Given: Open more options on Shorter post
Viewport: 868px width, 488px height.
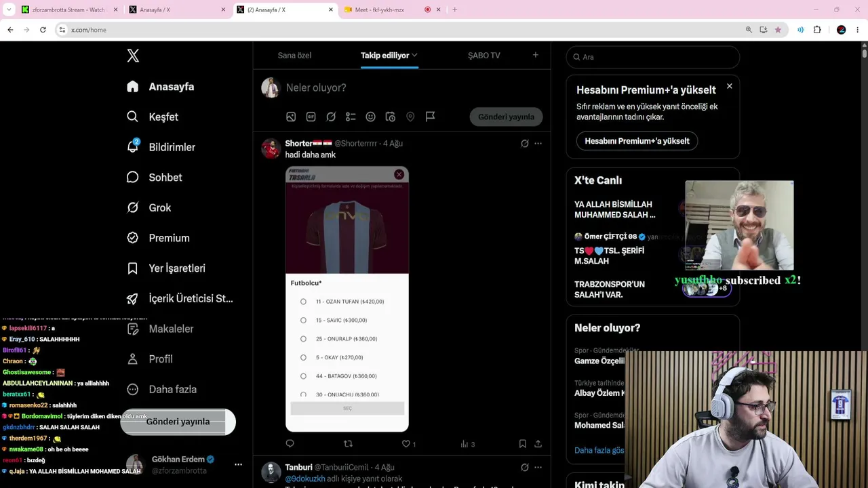Looking at the screenshot, I should pyautogui.click(x=538, y=144).
